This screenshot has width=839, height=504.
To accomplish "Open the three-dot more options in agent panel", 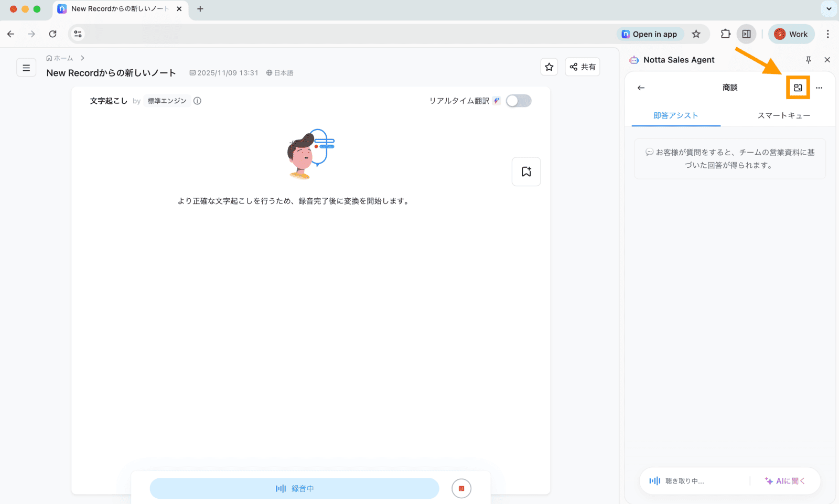I will pos(819,88).
